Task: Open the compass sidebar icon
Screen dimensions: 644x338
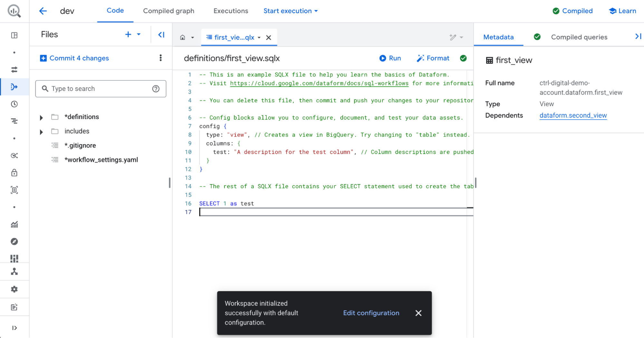Action: pos(14,242)
